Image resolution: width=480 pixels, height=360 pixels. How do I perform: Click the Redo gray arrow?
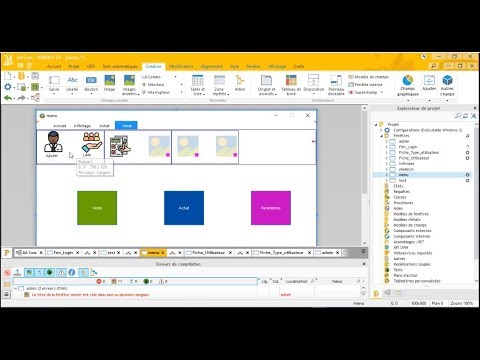click(x=21, y=98)
